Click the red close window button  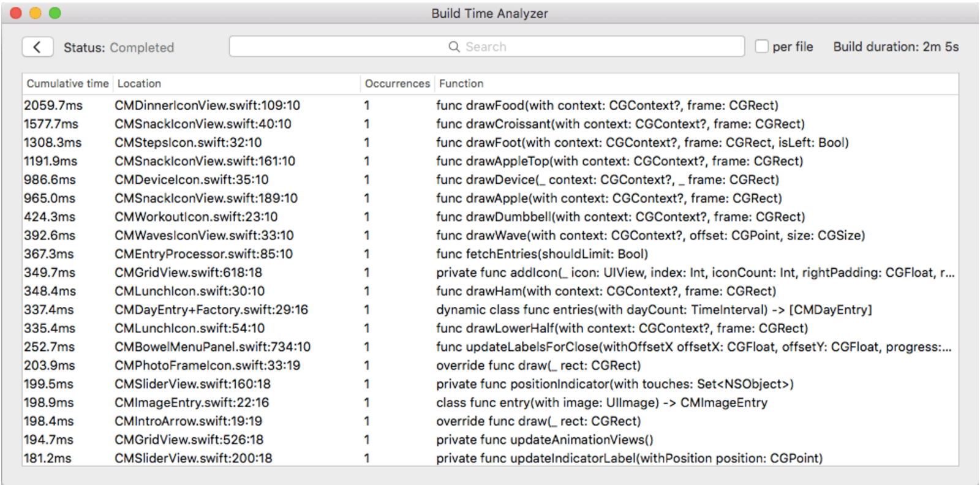coord(16,13)
